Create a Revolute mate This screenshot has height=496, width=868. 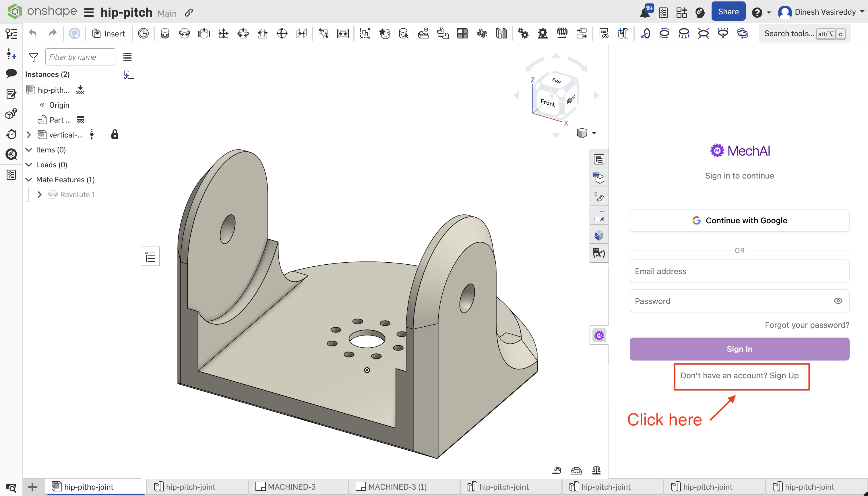185,33
